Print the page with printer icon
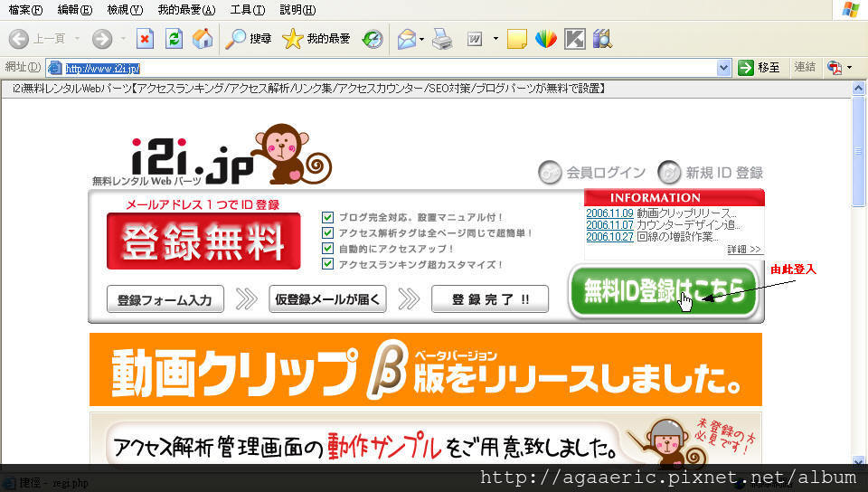The height and width of the screenshot is (492, 868). point(442,39)
